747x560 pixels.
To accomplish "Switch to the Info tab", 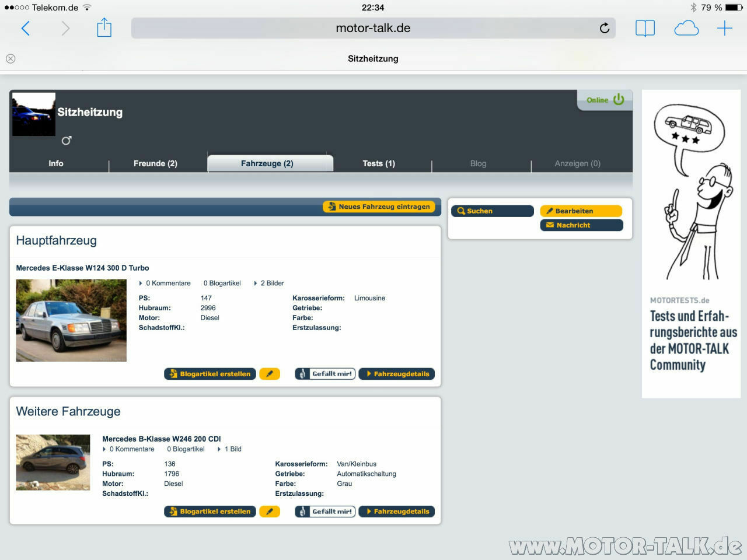I will point(56,163).
